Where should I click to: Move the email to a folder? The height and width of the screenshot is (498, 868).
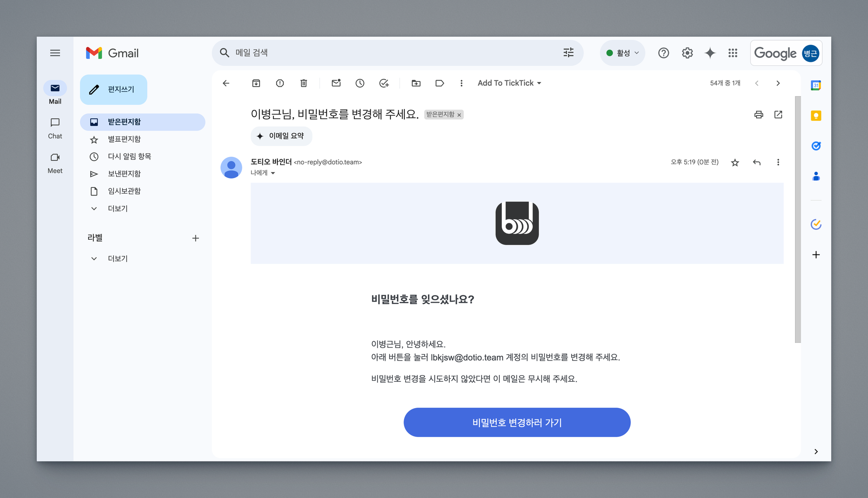click(x=416, y=83)
